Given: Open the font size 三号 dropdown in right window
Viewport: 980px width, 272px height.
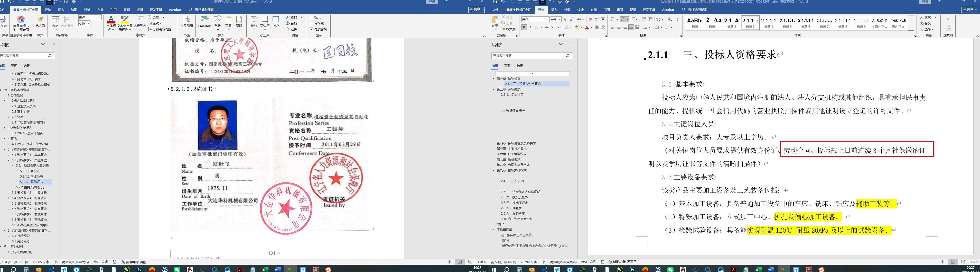Looking at the screenshot, I should 560,20.
